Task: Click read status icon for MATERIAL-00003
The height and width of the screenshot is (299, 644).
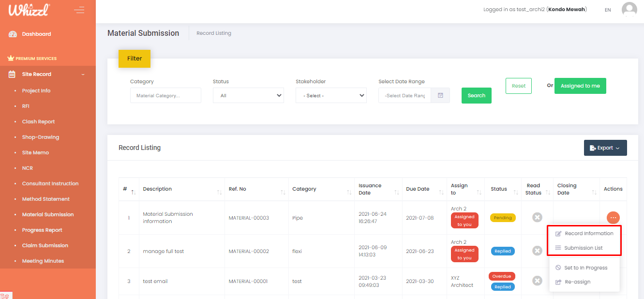Action: [537, 218]
